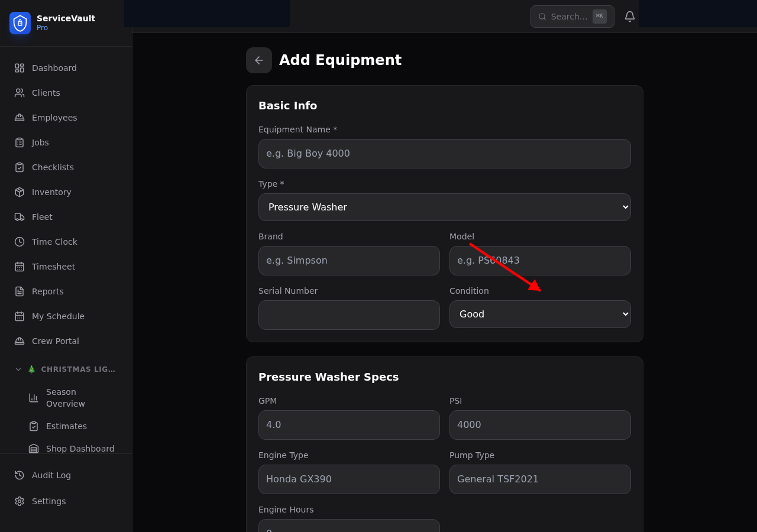757x532 pixels.
Task: Click the ServiceVault shield logo
Action: pos(20,23)
